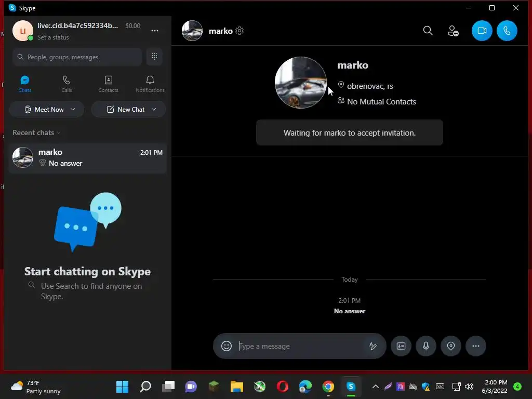
Task: Click the No answer call entry
Action: click(x=350, y=311)
